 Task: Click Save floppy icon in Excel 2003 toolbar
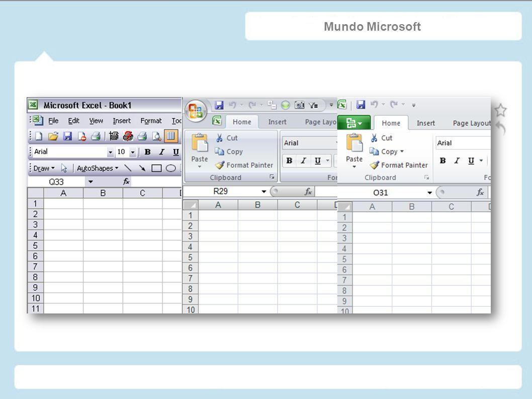[x=67, y=136]
